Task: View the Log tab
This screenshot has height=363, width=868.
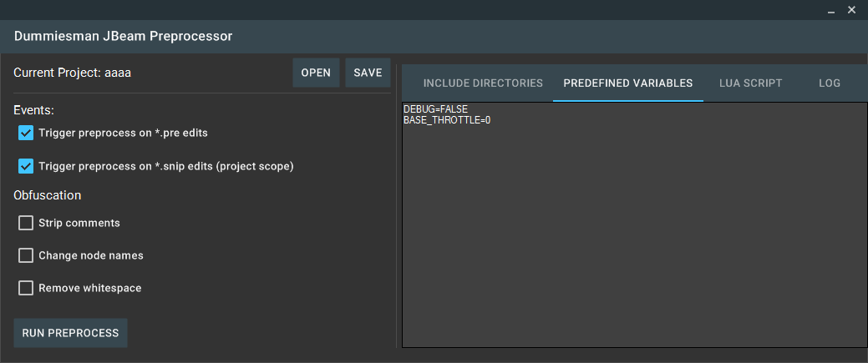Action: [x=830, y=83]
